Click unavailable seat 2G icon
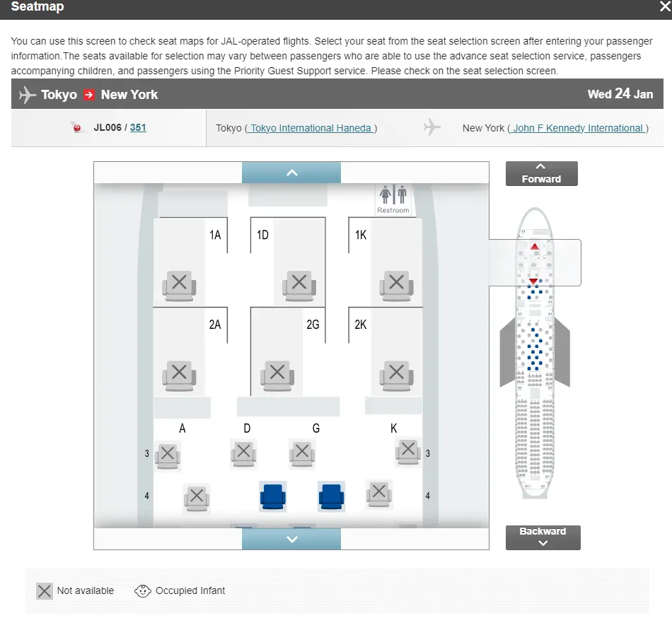This screenshot has height=623, width=672. tap(277, 373)
